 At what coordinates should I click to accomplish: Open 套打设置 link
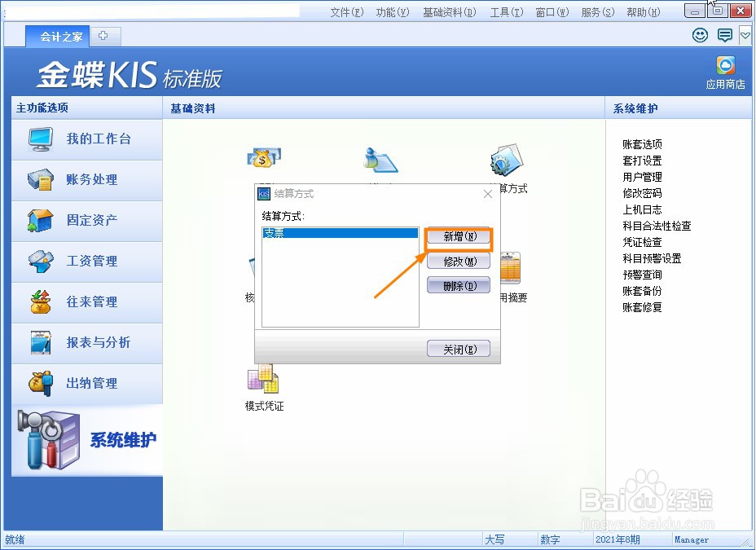coord(642,161)
